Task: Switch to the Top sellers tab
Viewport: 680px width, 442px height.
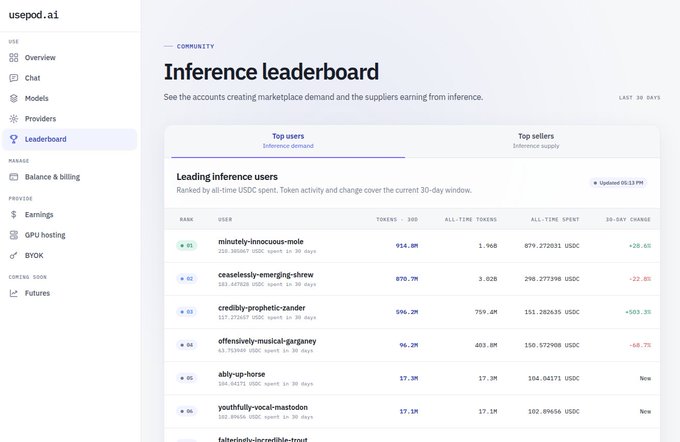Action: click(x=536, y=141)
